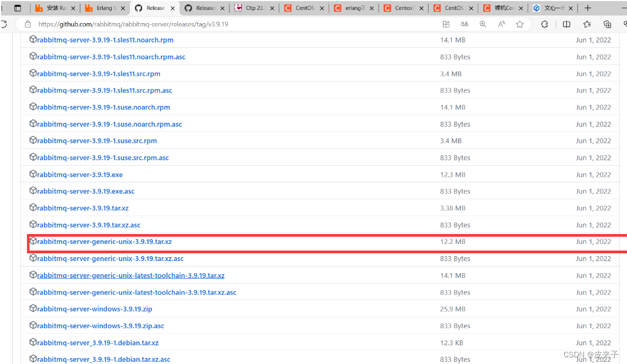This screenshot has height=364, width=627.
Task: Download rabbitmq-server-3.9.19.tar.xz.asc
Action: pyautogui.click(x=89, y=225)
